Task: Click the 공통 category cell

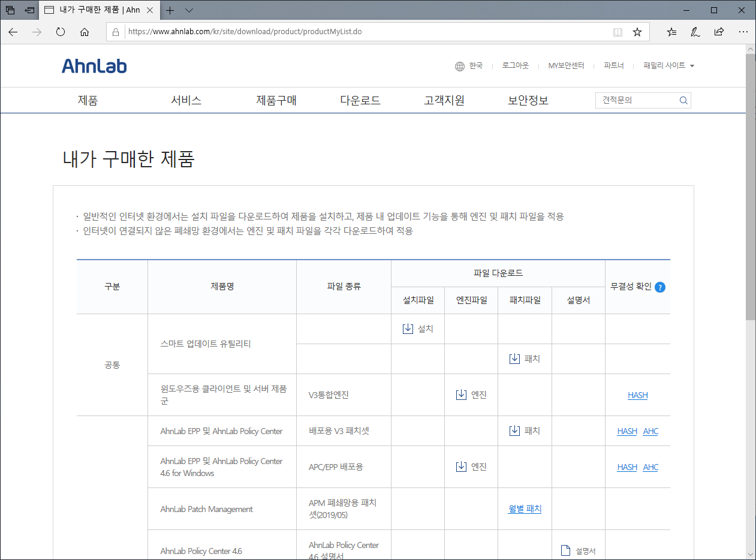Action: click(112, 365)
